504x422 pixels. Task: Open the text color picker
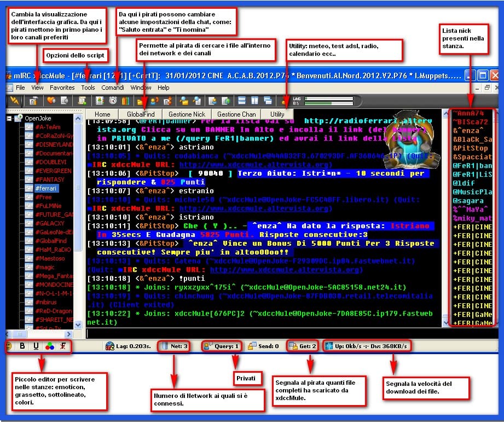pos(50,346)
